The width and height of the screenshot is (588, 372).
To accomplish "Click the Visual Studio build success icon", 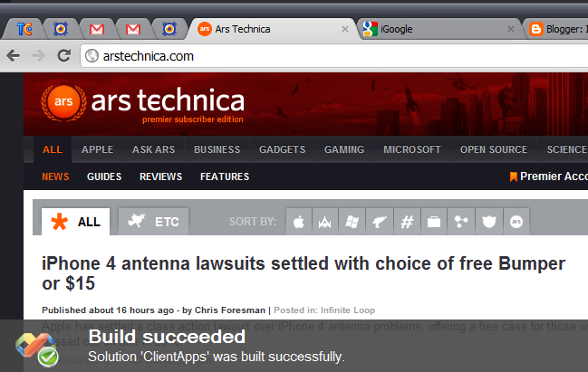I will [x=37, y=349].
